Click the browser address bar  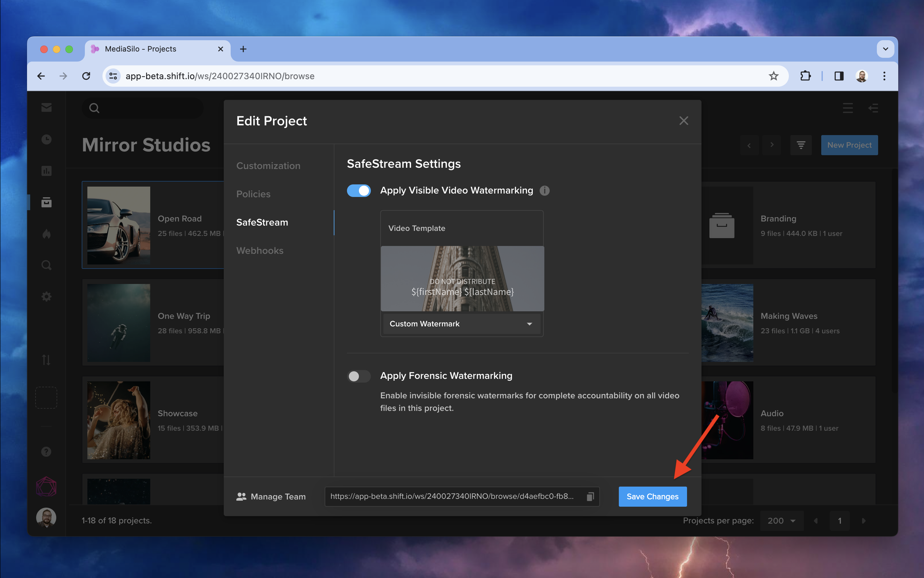click(446, 76)
